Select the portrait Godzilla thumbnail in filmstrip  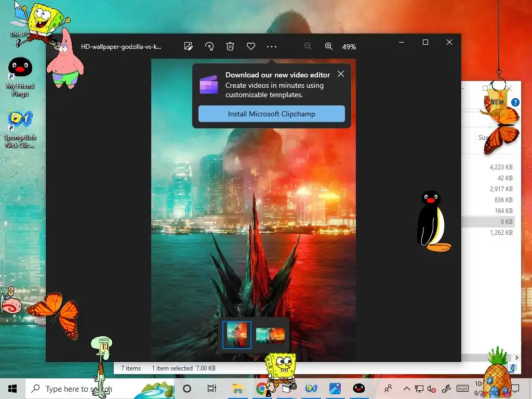(x=237, y=335)
